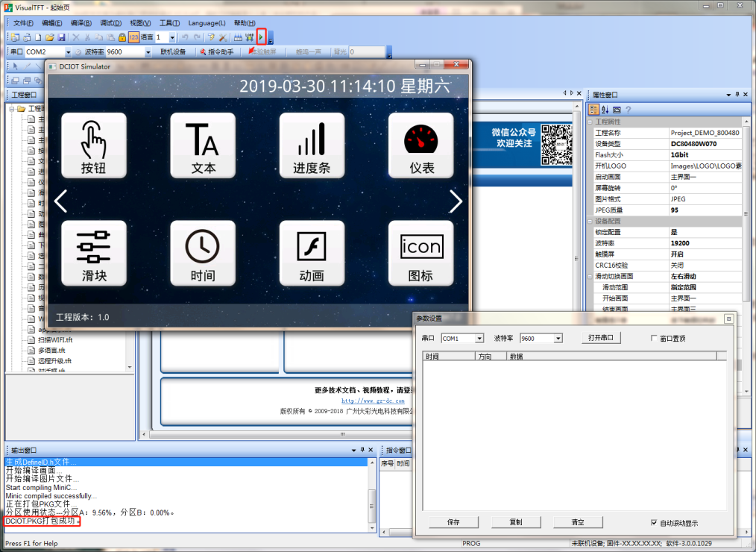
Task: Open the COM1 serial port dropdown
Action: [479, 339]
